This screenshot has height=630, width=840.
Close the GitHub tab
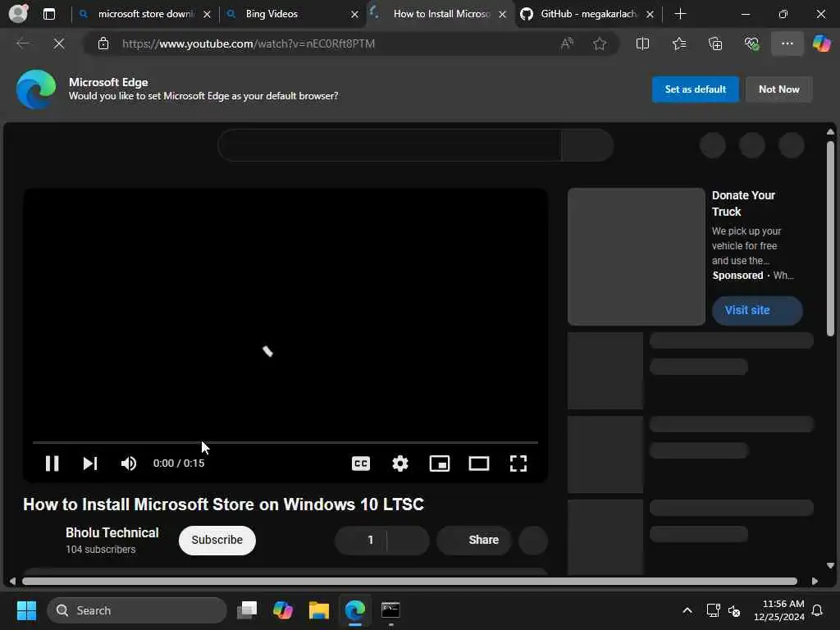(650, 15)
